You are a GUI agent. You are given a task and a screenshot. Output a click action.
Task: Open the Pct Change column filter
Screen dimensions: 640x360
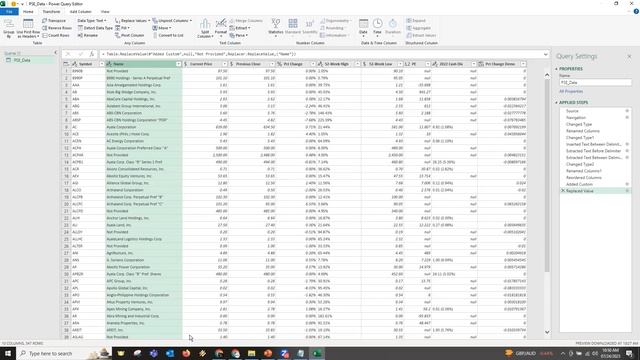(313, 64)
